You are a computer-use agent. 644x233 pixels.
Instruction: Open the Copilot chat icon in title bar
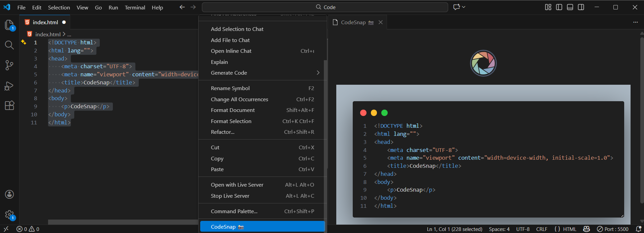click(457, 7)
